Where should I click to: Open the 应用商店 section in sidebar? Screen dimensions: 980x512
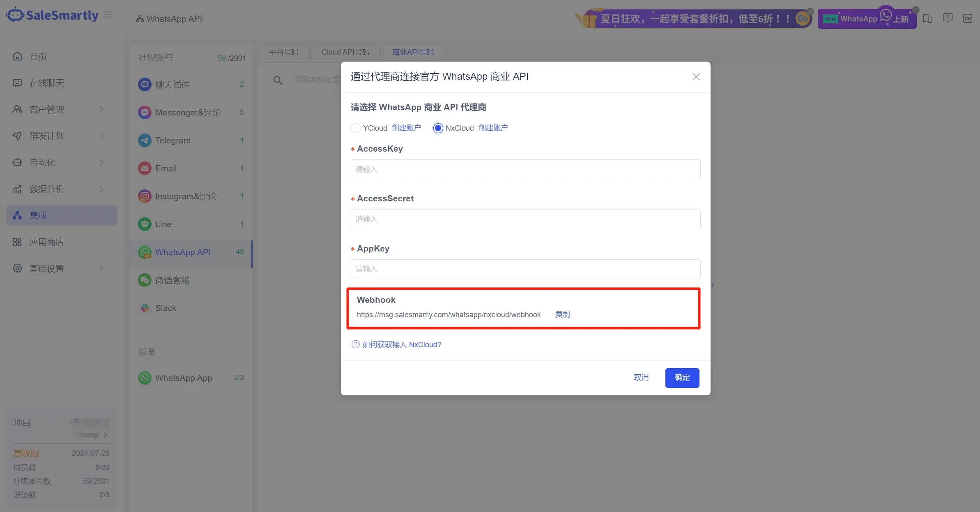tap(47, 242)
